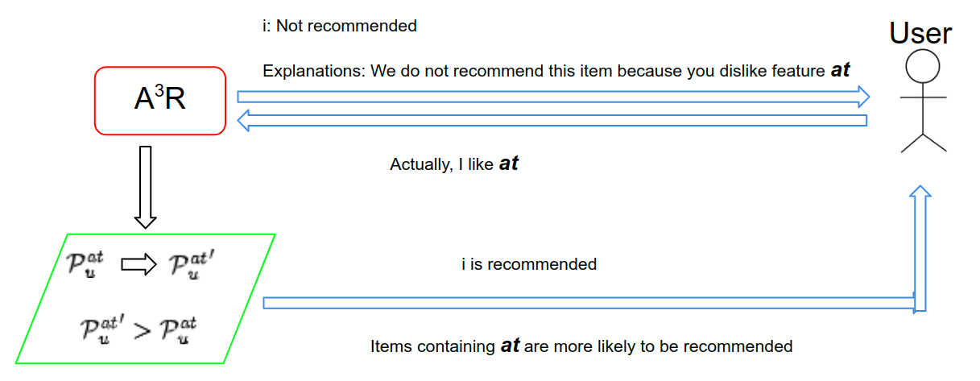Click the right-pointing blue arrow toward User
980x381 pixels.
coord(553,97)
